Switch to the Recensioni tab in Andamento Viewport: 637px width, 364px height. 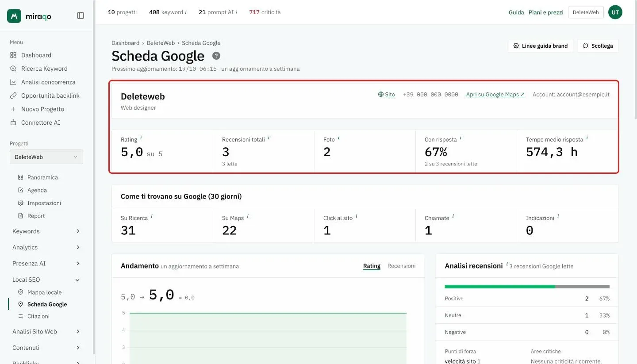pyautogui.click(x=401, y=266)
